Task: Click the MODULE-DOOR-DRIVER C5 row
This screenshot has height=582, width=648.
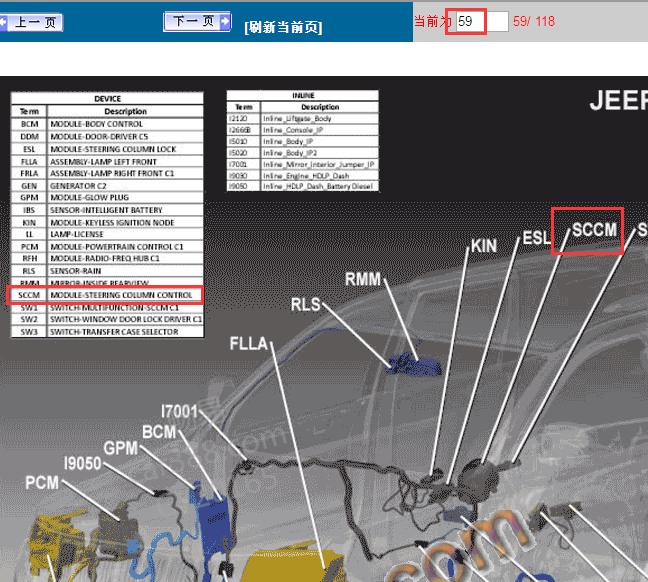Action: coord(107,136)
